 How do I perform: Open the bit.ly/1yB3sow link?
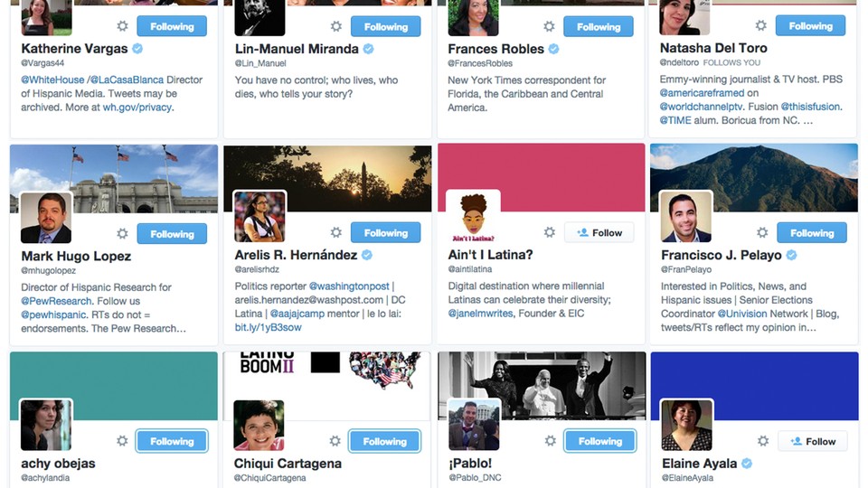click(x=268, y=327)
